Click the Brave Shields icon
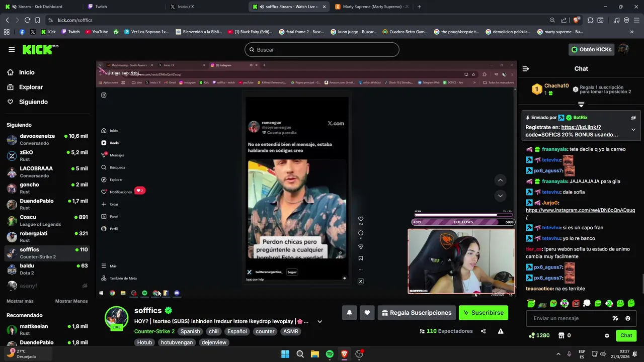 click(x=576, y=20)
